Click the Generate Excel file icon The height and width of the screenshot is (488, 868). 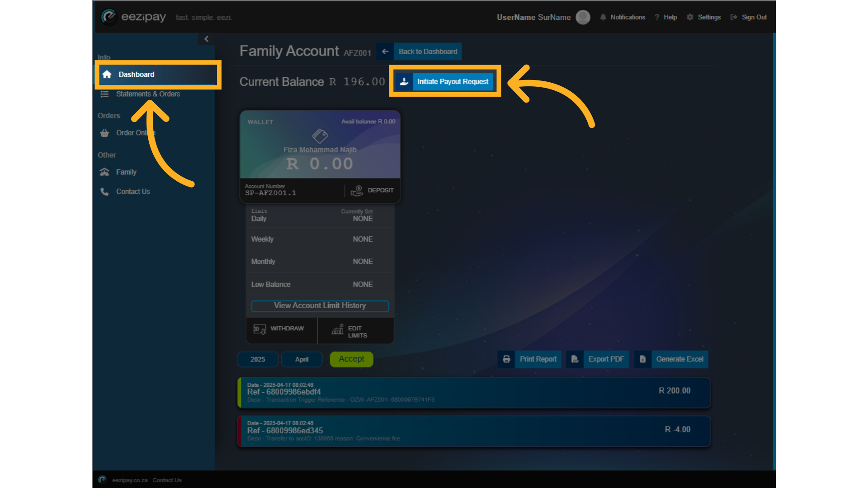click(x=642, y=359)
